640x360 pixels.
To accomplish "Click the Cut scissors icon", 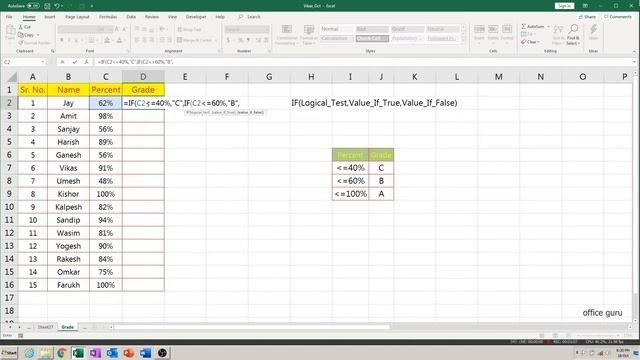I will pos(21,27).
